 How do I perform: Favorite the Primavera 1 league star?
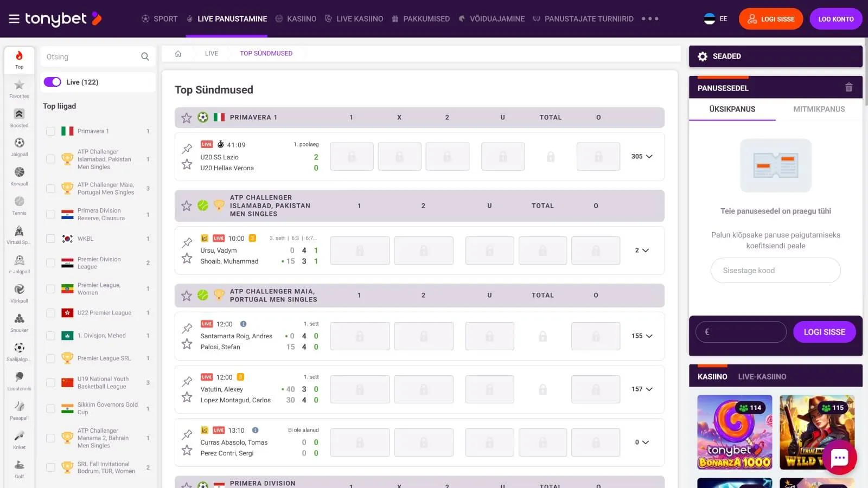pyautogui.click(x=187, y=118)
